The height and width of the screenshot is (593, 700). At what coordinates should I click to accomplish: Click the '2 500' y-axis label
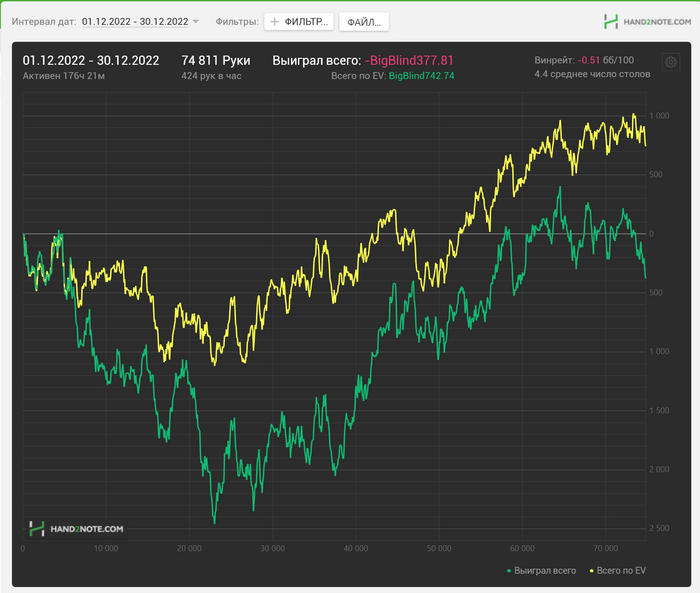(659, 528)
